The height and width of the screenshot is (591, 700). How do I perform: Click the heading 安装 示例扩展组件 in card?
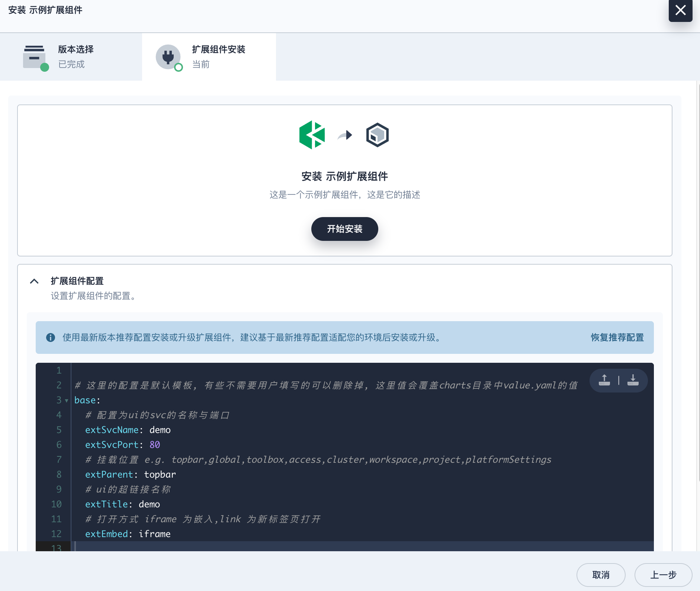pos(345,176)
